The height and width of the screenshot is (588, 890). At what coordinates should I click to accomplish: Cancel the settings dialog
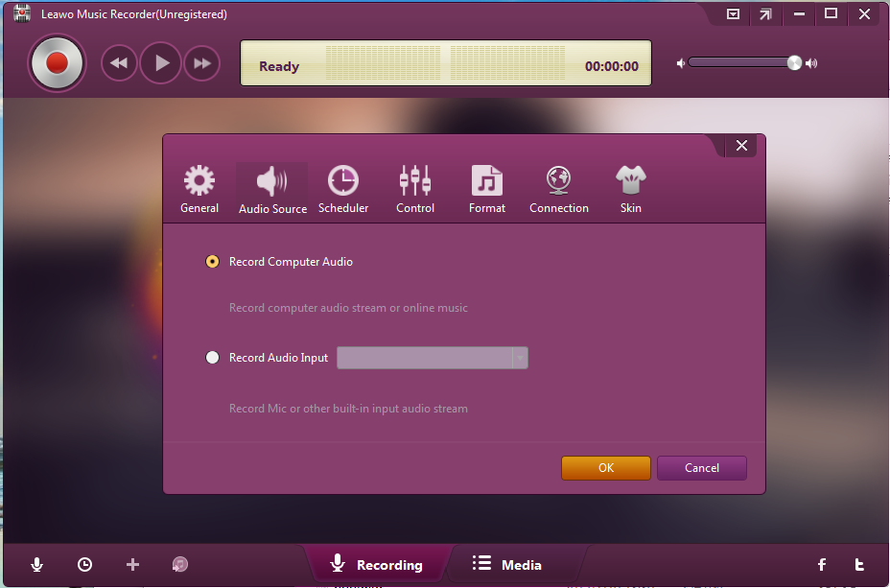click(x=701, y=468)
